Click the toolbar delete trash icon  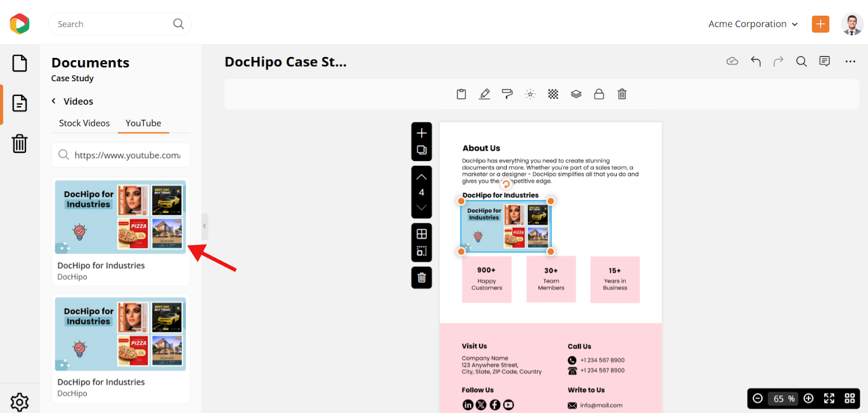coord(622,94)
